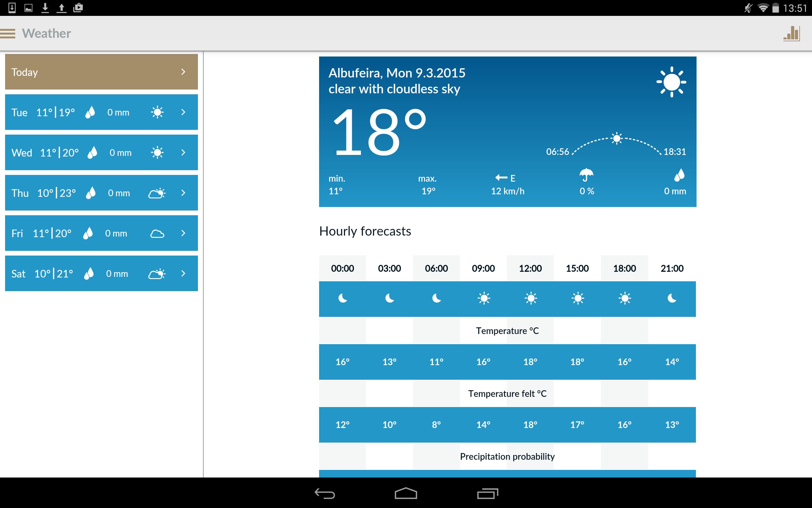Open Tuesday forecast row
This screenshot has width=812, height=508.
[x=101, y=112]
